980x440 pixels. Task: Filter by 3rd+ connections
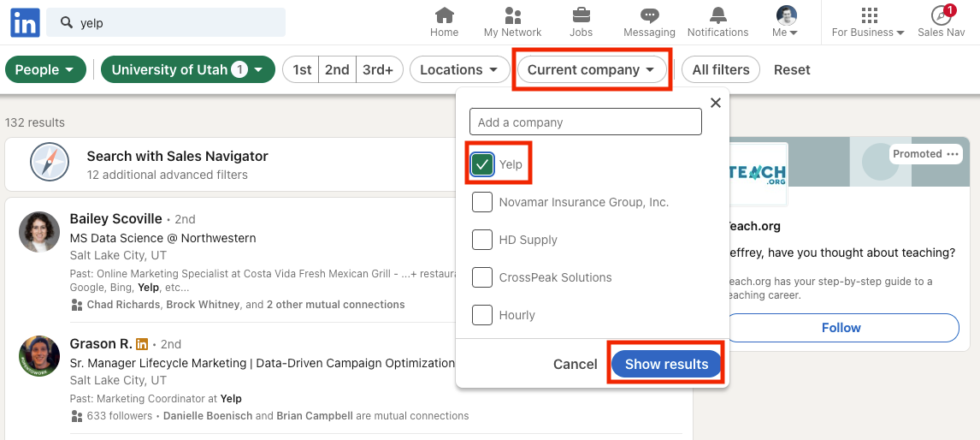point(380,69)
